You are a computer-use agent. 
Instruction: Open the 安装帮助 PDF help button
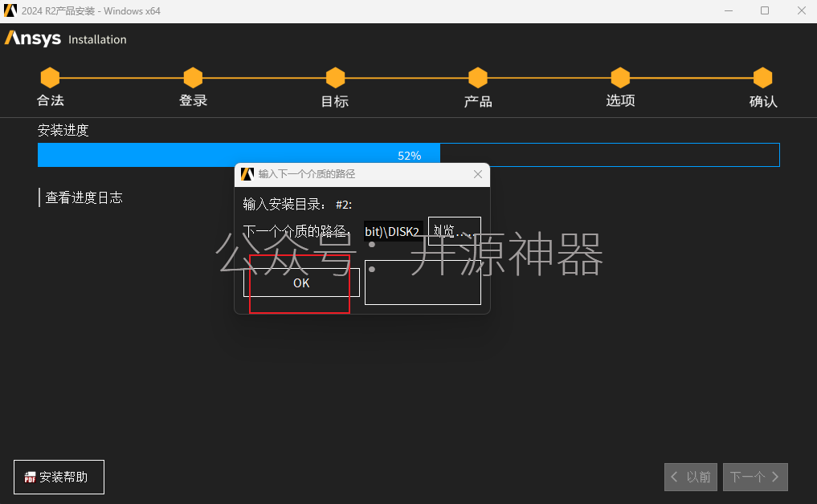click(59, 477)
